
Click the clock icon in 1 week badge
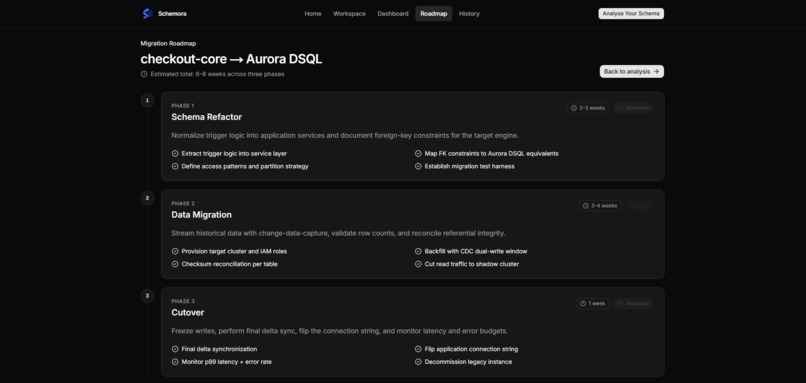583,303
